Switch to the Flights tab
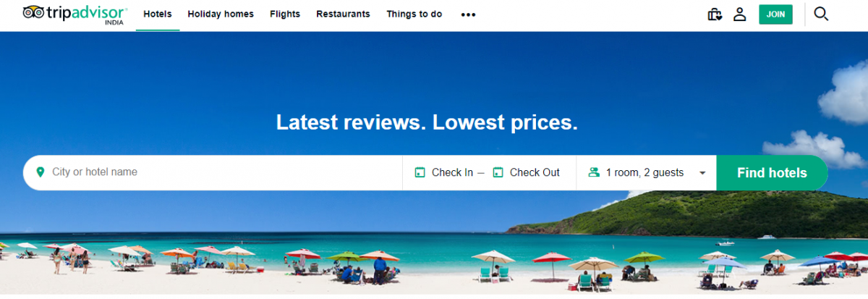Image resolution: width=868 pixels, height=299 pixels. [x=285, y=14]
